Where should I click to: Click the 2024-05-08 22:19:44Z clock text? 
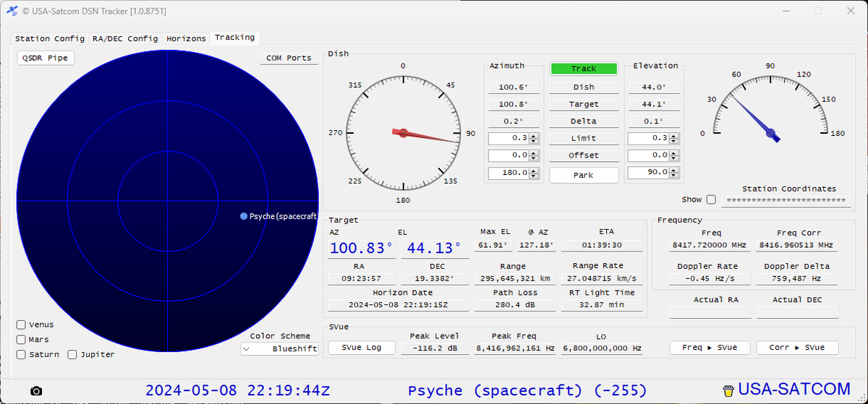pyautogui.click(x=238, y=391)
